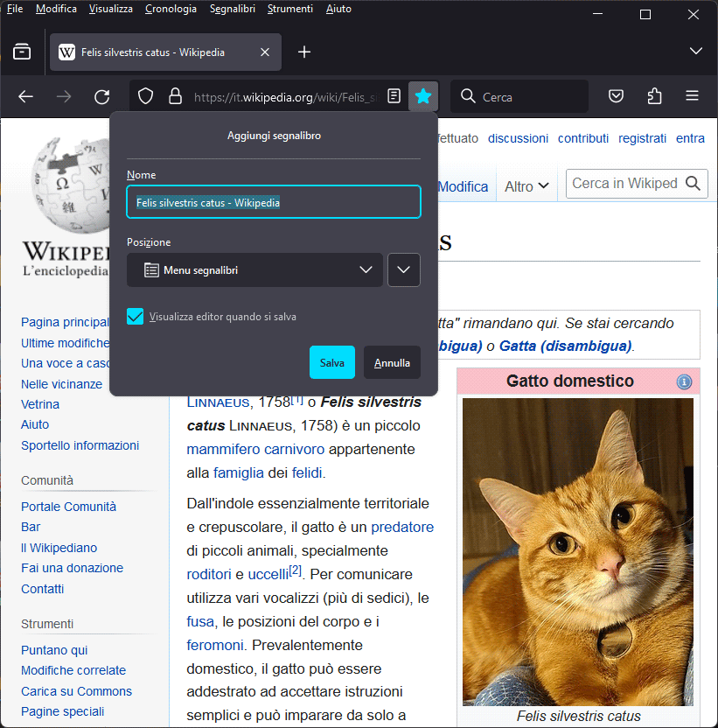This screenshot has height=728, width=718.
Task: Open the Pagine speciali link
Action: [x=62, y=711]
